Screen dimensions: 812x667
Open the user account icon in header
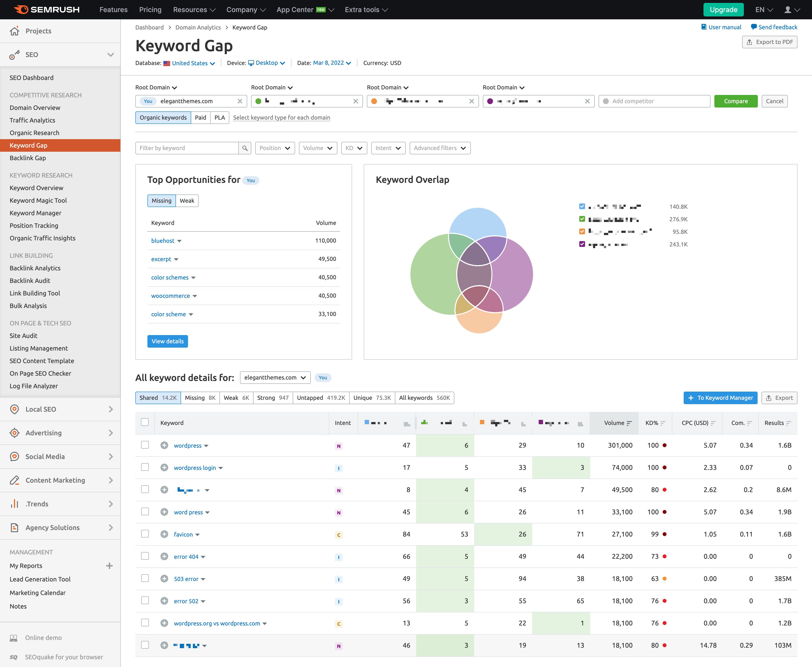coord(788,10)
